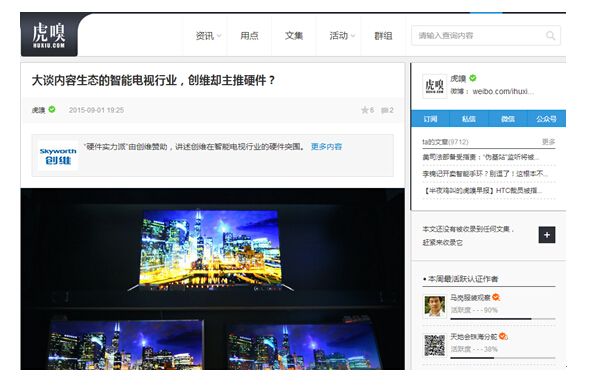This screenshot has height=377, width=599.
Task: Open the 文集 navigation item
Action: (294, 36)
